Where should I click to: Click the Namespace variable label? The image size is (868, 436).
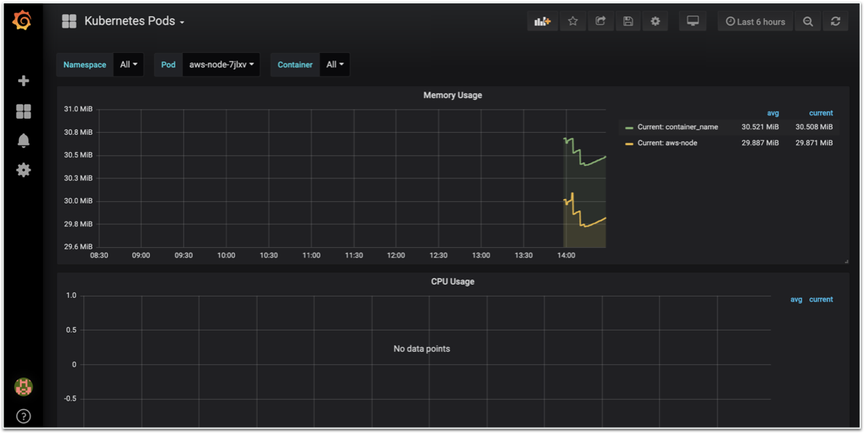click(x=85, y=65)
